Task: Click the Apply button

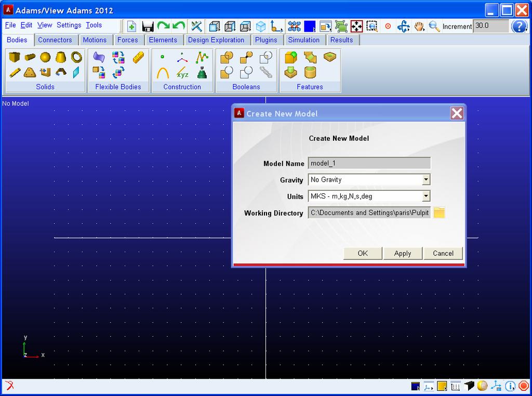Action: pos(403,253)
